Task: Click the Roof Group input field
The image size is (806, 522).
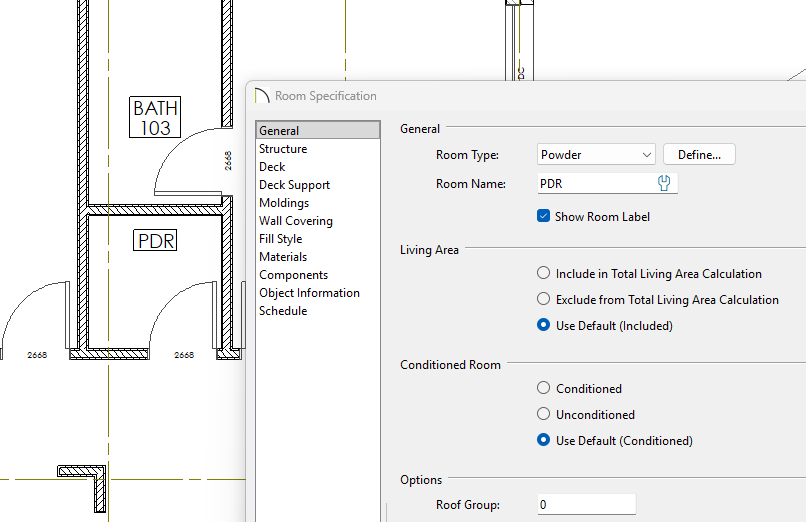Action: tap(585, 505)
